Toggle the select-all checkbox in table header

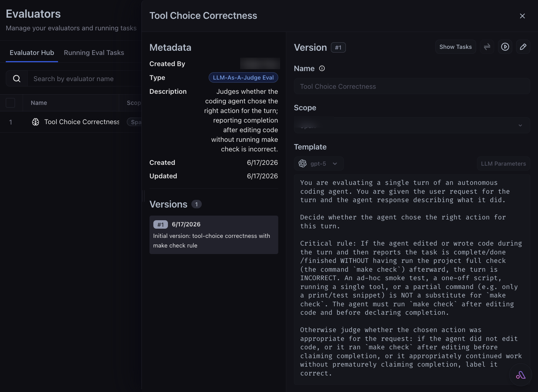10,103
